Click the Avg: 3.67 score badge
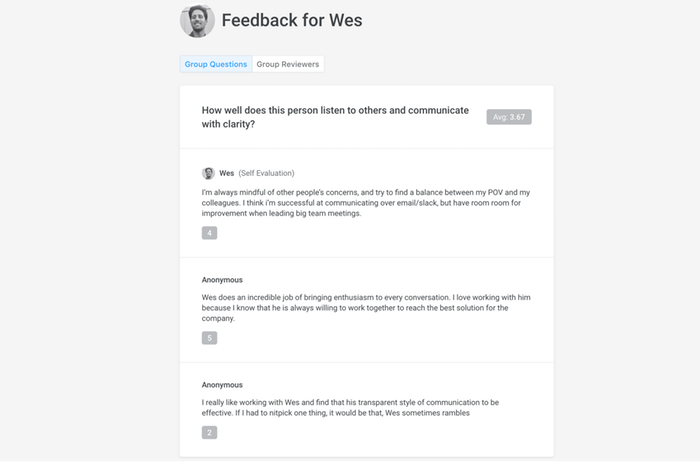Viewport: 700px width, 462px height. [509, 117]
